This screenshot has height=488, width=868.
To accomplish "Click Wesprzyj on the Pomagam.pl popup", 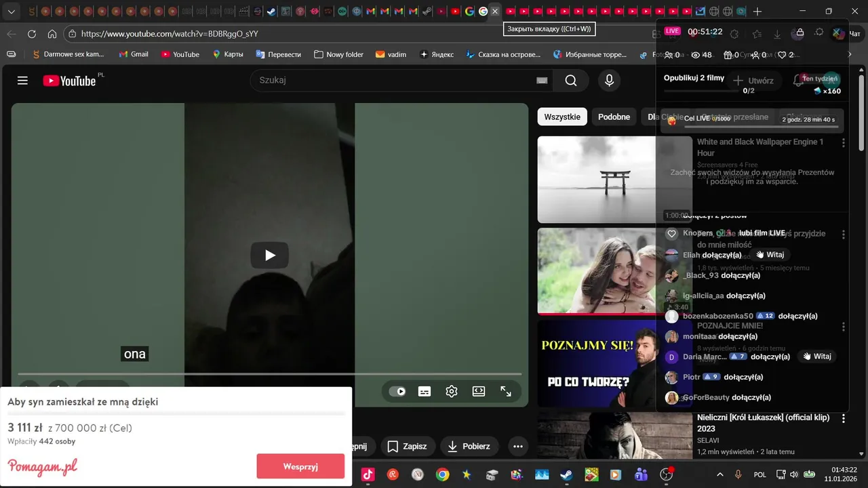I will pos(300,466).
